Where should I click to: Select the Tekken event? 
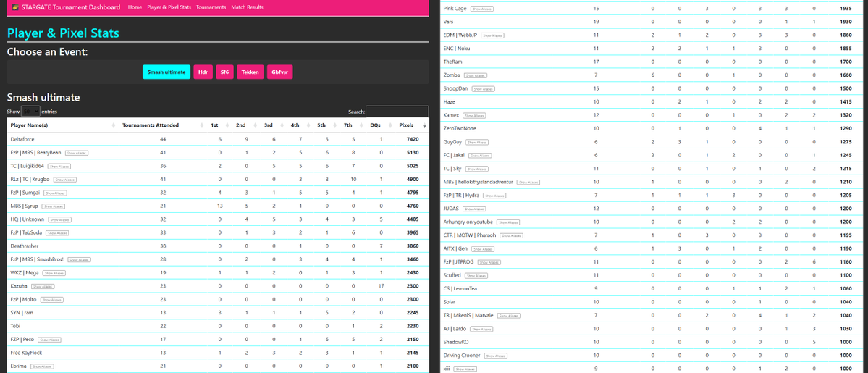[250, 72]
